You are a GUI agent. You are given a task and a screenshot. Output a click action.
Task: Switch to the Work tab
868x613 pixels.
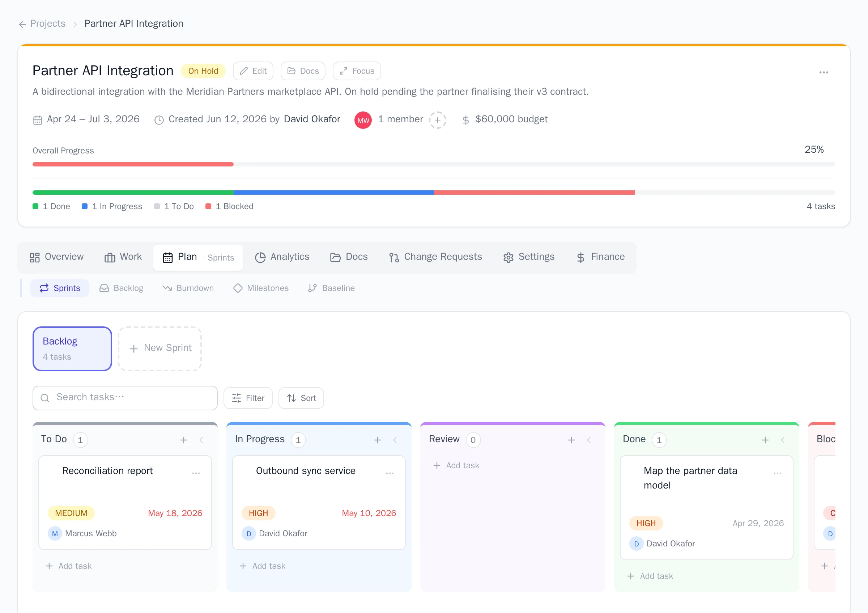123,257
